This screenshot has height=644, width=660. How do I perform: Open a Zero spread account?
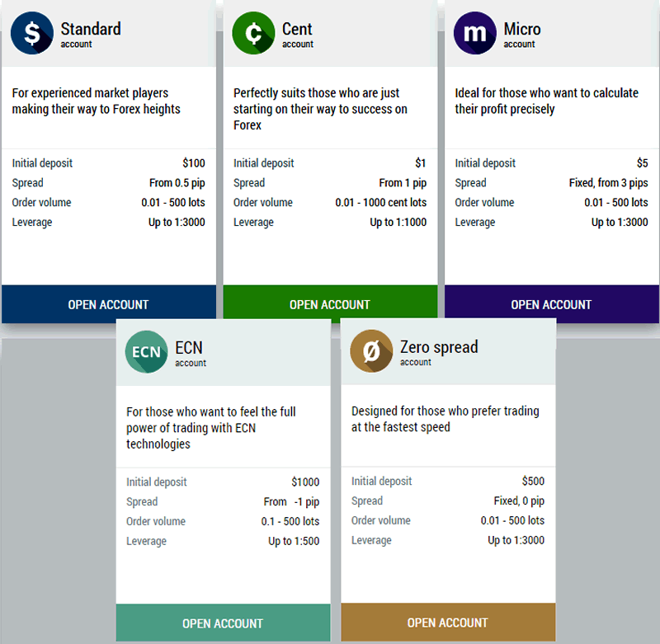click(x=448, y=623)
